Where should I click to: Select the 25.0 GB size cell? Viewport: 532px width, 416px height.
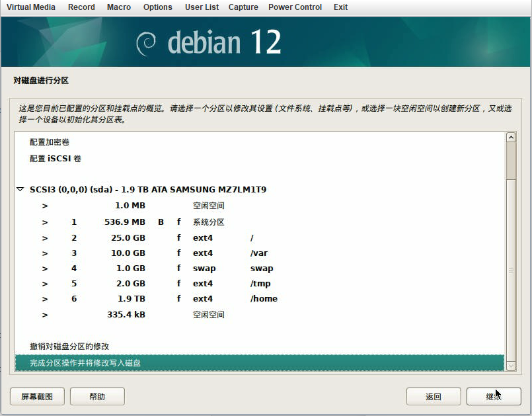(x=128, y=237)
